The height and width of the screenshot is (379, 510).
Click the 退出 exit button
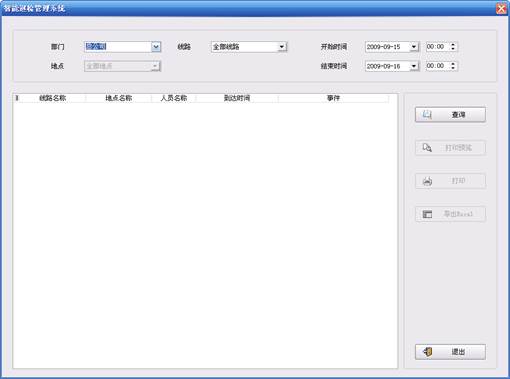450,352
